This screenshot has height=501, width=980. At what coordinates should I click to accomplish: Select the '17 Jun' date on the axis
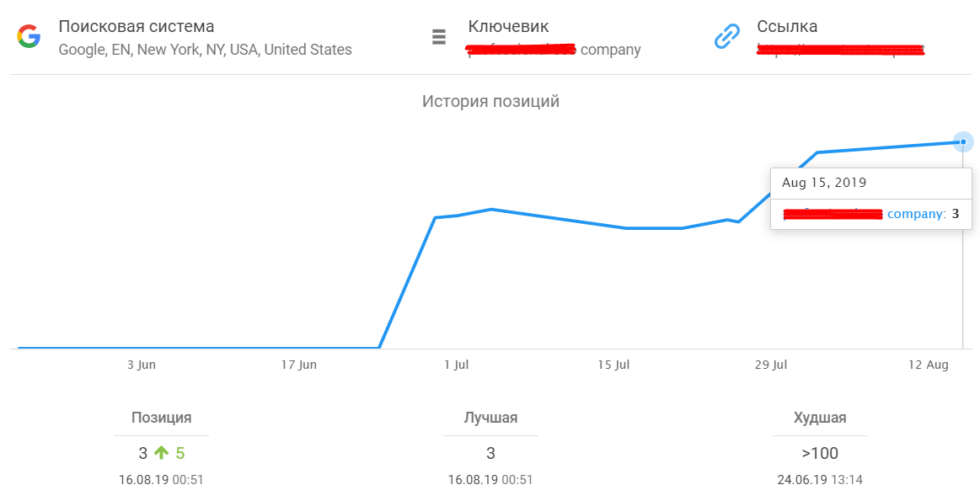click(299, 365)
